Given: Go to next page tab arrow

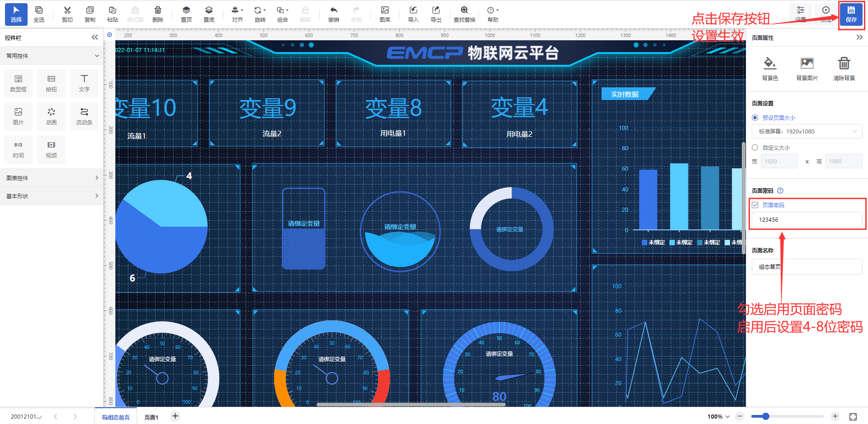Looking at the screenshot, I should point(75,416).
